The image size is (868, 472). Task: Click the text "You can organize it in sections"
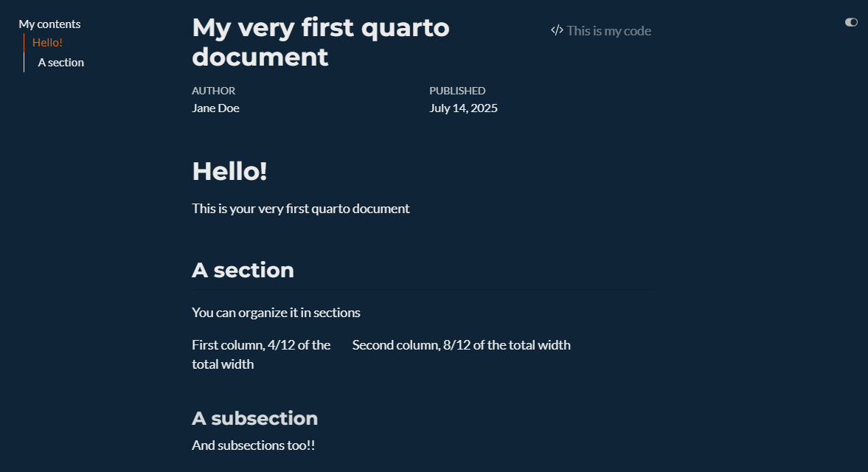click(x=276, y=313)
